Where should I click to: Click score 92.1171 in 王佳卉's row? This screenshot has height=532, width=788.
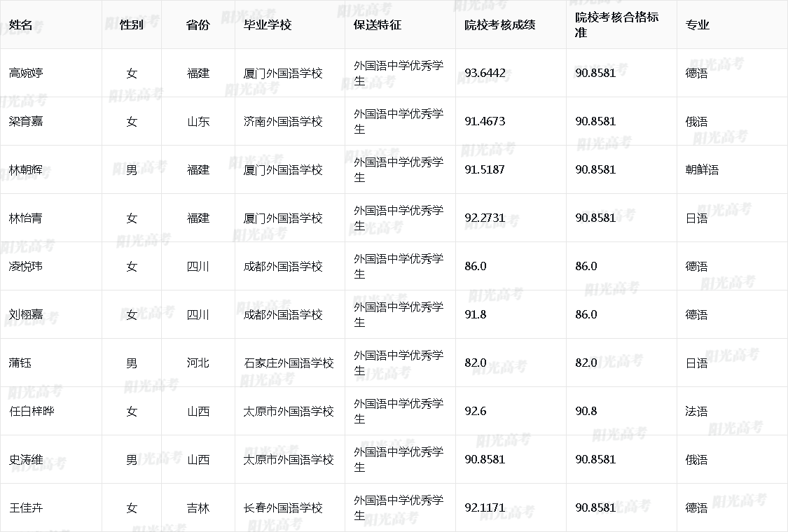[485, 508]
